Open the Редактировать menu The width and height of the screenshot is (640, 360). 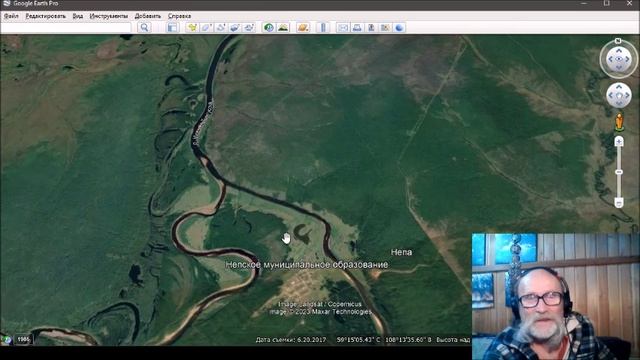click(x=45, y=16)
